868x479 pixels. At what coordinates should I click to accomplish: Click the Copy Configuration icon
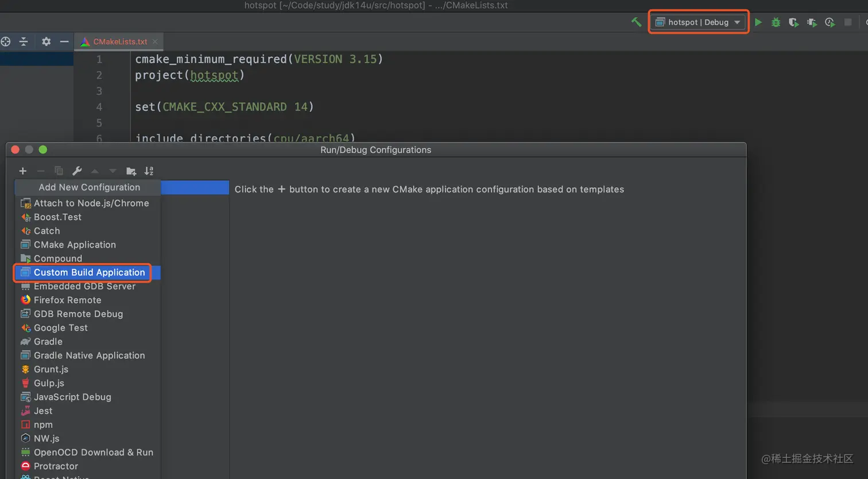(x=59, y=171)
